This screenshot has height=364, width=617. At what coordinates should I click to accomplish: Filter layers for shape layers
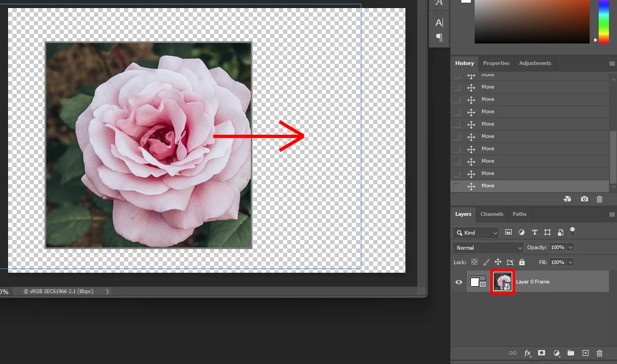point(547,232)
